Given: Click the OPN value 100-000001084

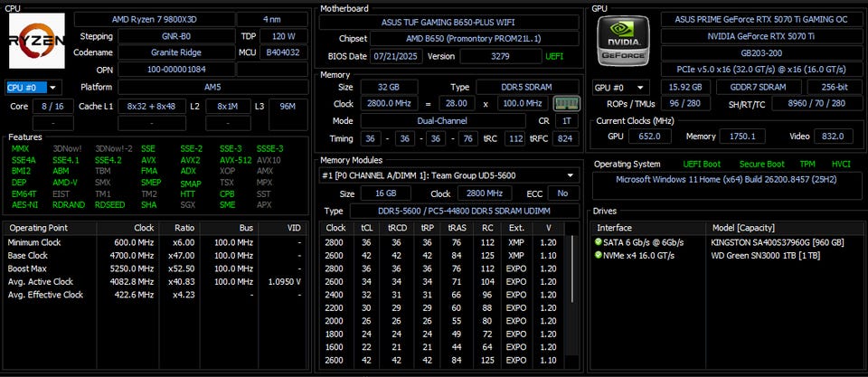Looking at the screenshot, I should tap(176, 70).
